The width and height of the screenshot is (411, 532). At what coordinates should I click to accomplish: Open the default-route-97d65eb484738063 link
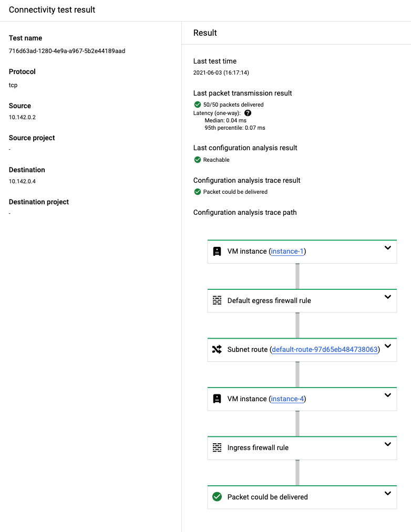coord(324,350)
